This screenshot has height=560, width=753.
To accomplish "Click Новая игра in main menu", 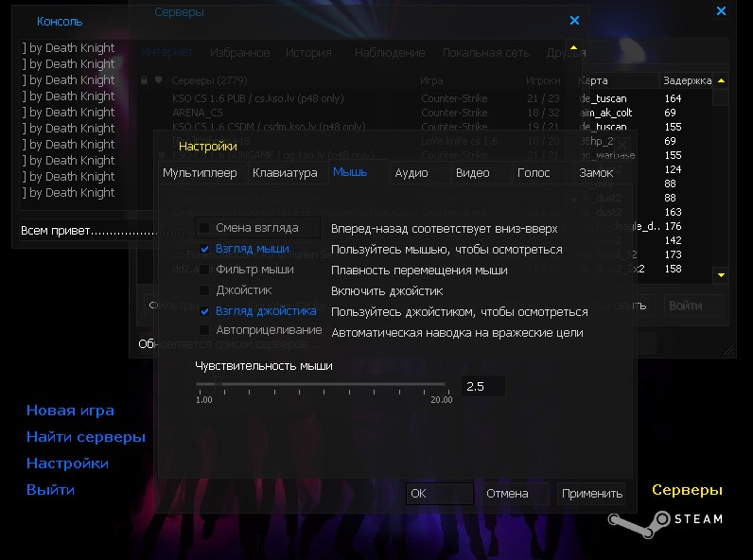I will pos(70,411).
